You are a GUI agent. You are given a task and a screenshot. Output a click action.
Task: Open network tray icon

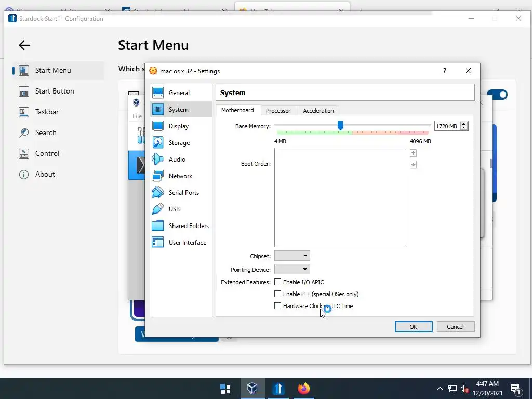pos(453,389)
